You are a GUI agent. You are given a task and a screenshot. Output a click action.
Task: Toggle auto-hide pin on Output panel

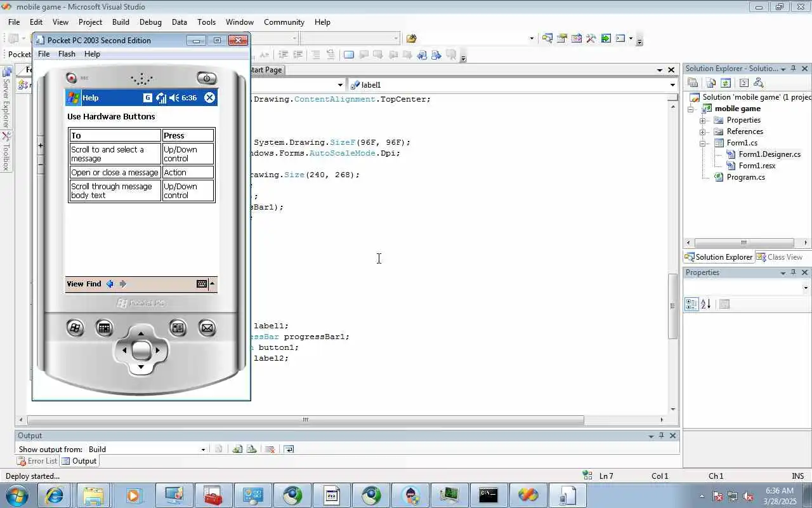(662, 436)
